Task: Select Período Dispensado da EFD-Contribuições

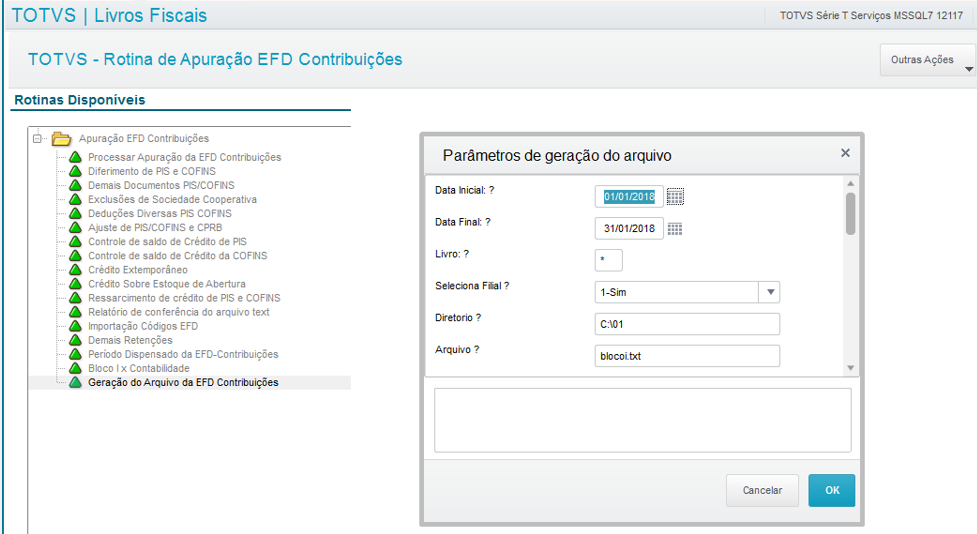Action: coord(183,354)
